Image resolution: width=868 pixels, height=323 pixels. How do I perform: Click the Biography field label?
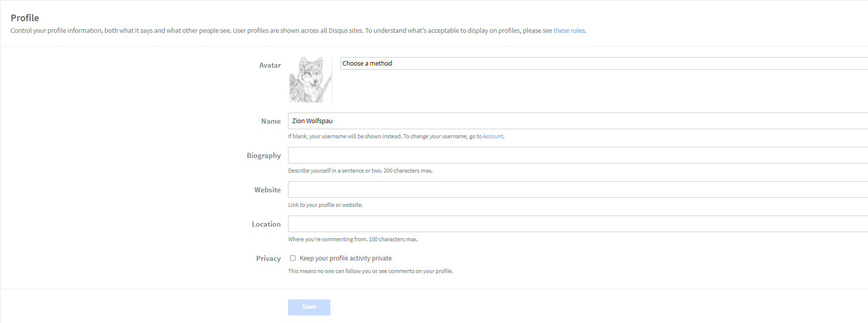click(264, 155)
